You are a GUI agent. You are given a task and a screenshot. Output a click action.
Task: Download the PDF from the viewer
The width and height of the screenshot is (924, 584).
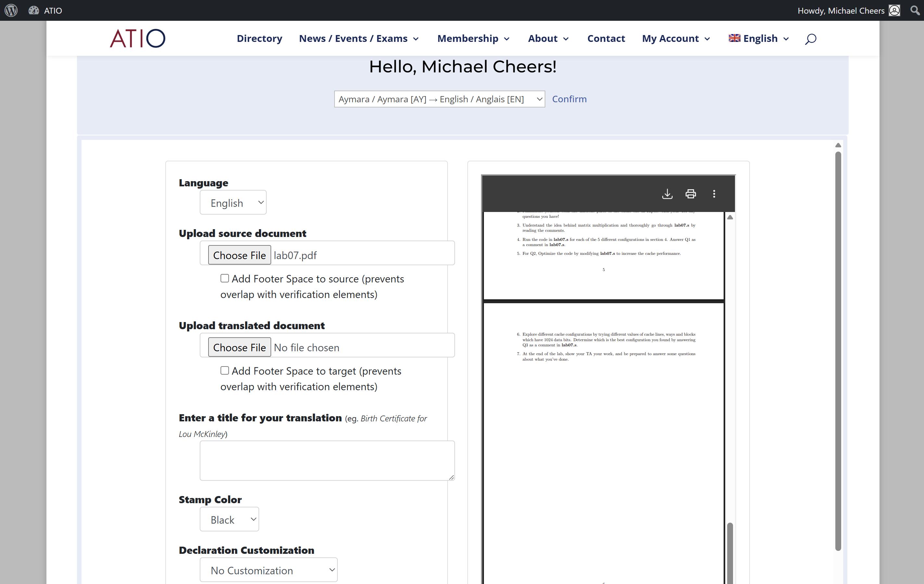point(667,194)
